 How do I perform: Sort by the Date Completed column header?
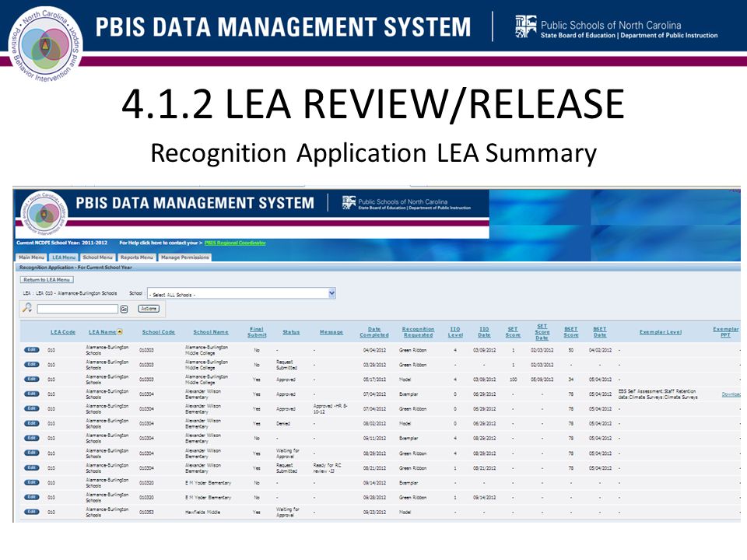coord(374,332)
